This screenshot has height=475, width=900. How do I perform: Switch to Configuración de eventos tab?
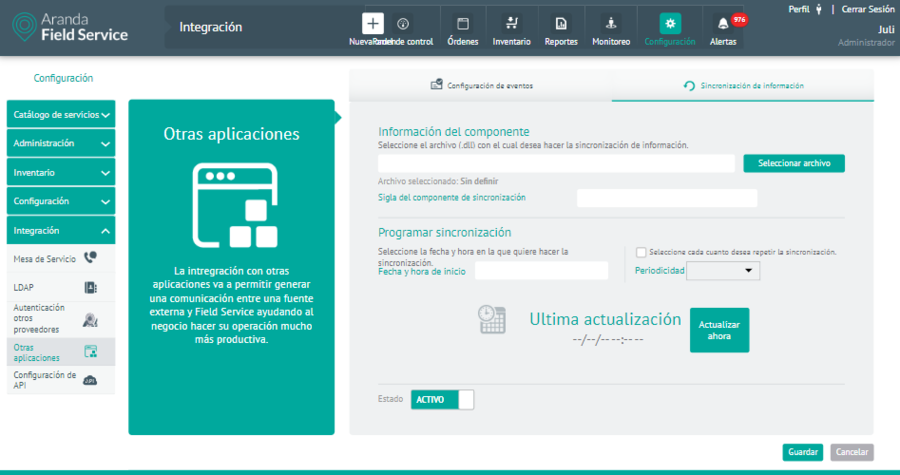(x=481, y=86)
